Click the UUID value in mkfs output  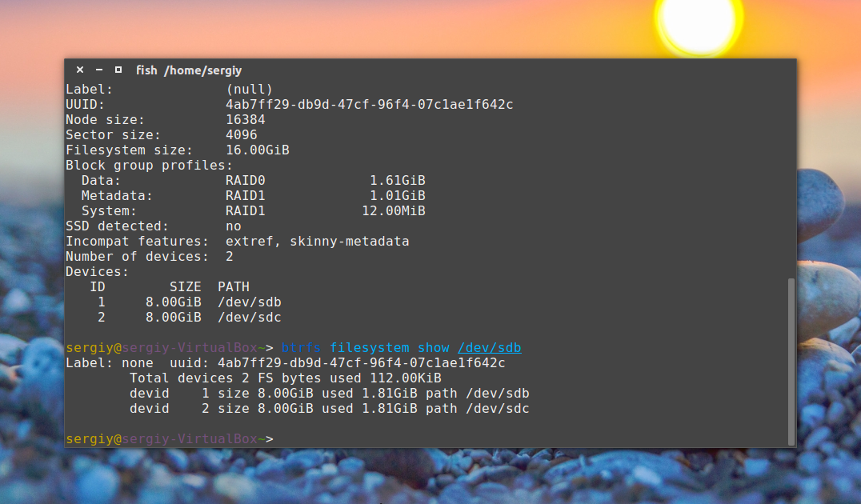pos(369,104)
